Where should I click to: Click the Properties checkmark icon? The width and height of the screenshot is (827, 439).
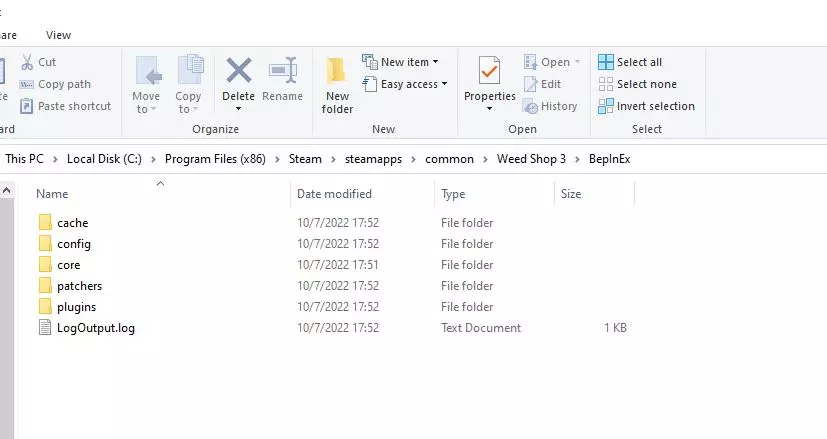click(x=489, y=70)
